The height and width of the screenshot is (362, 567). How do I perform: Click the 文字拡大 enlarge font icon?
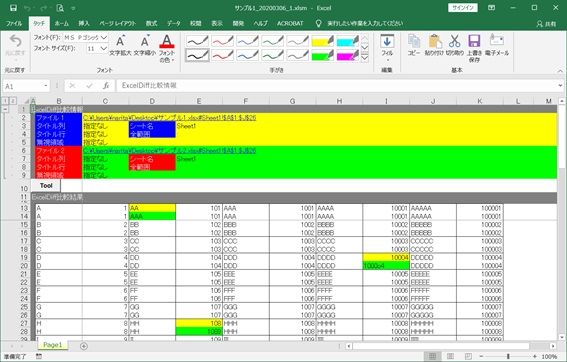coord(120,46)
